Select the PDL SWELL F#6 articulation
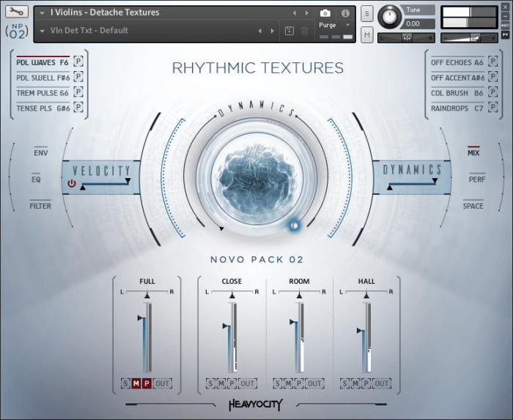Screen dimensions: 513x420 (x=43, y=78)
